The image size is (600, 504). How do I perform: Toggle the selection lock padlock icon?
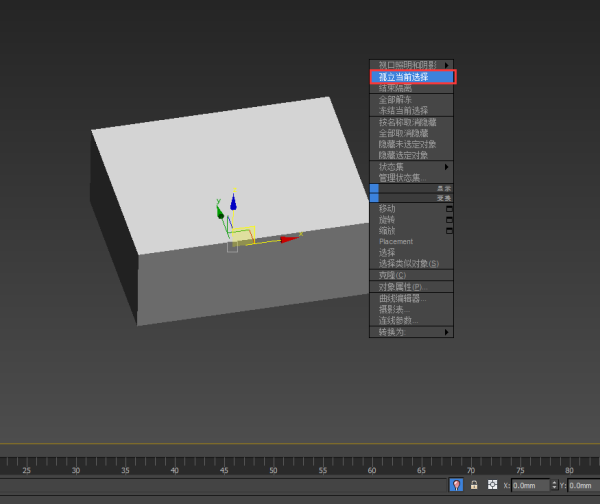pyautogui.click(x=474, y=485)
